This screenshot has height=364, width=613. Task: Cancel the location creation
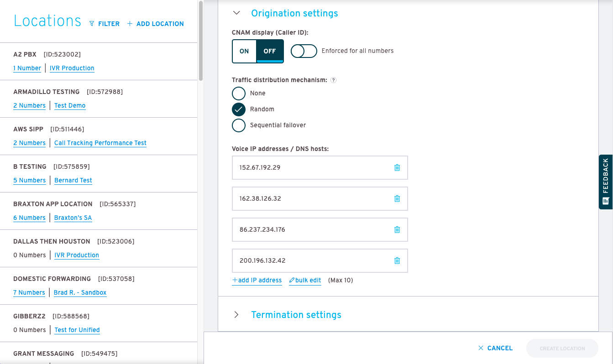click(495, 348)
